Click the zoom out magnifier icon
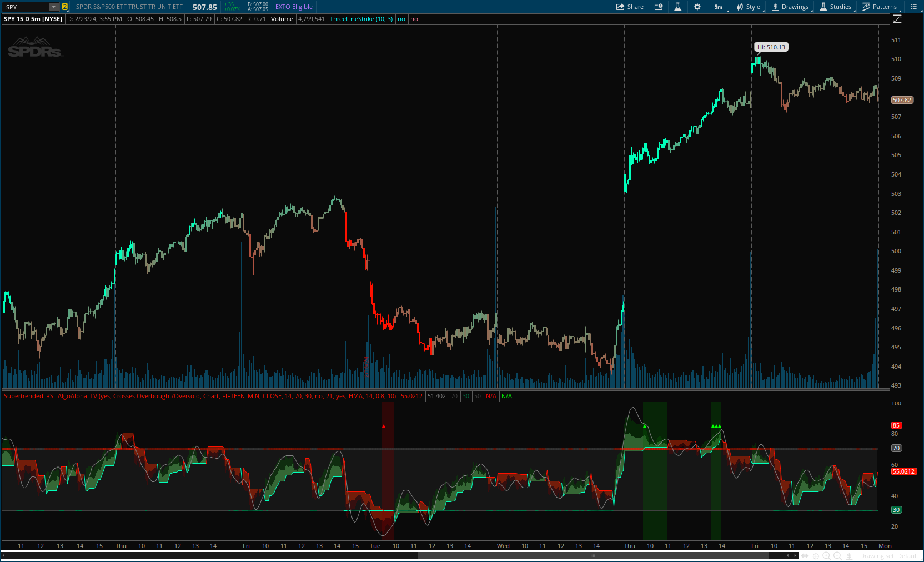The width and height of the screenshot is (924, 562). point(838,556)
